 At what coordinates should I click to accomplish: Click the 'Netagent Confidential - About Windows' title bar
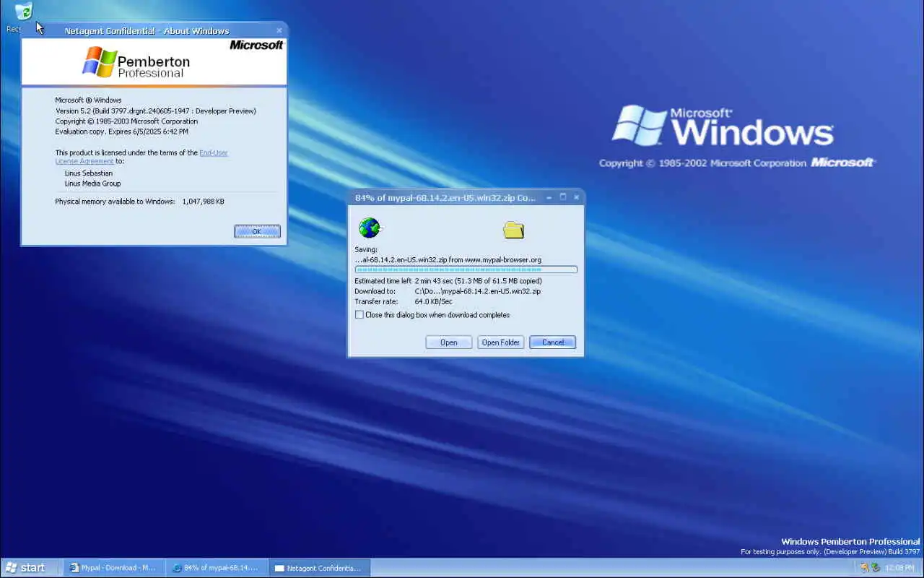pos(154,31)
